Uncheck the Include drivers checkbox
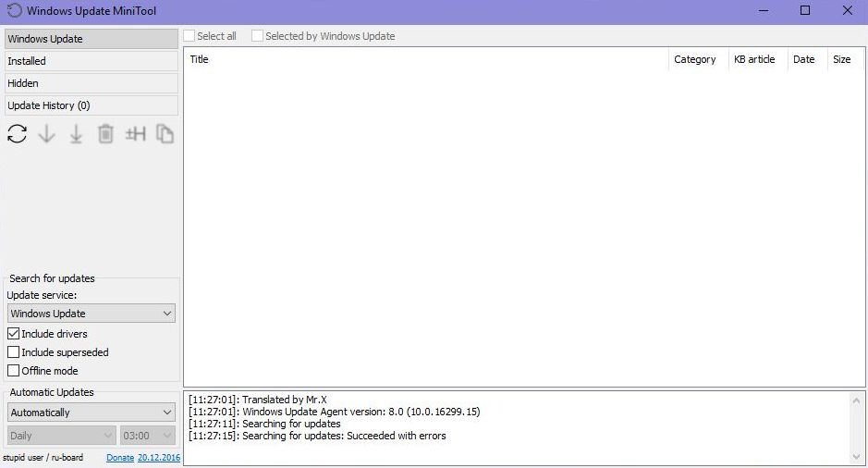The height and width of the screenshot is (468, 868). click(x=13, y=333)
